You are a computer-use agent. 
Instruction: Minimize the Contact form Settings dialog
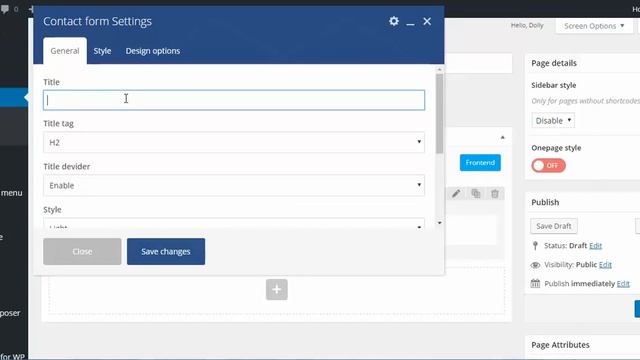coord(410,24)
